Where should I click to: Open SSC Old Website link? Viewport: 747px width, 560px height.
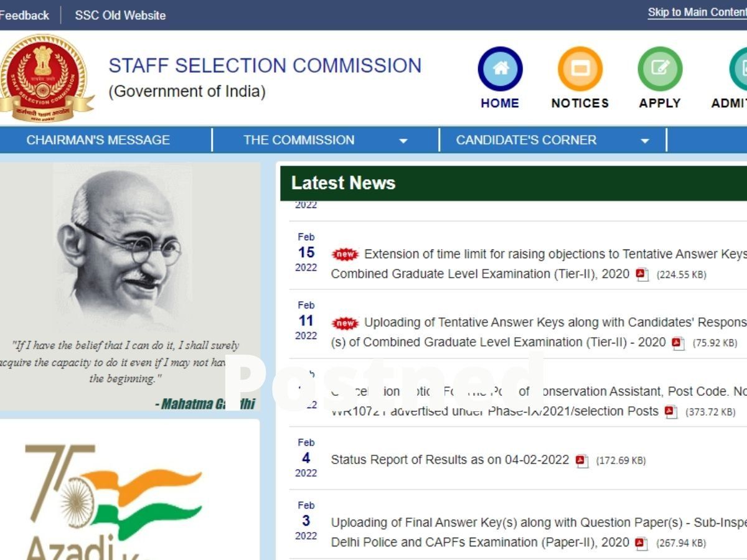[120, 16]
